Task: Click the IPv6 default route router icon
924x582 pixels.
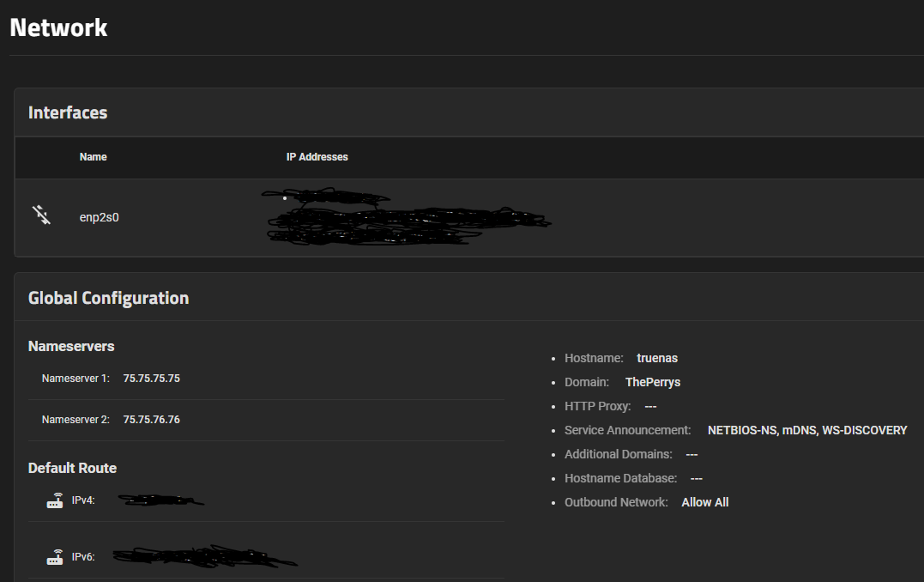Action: click(x=55, y=557)
